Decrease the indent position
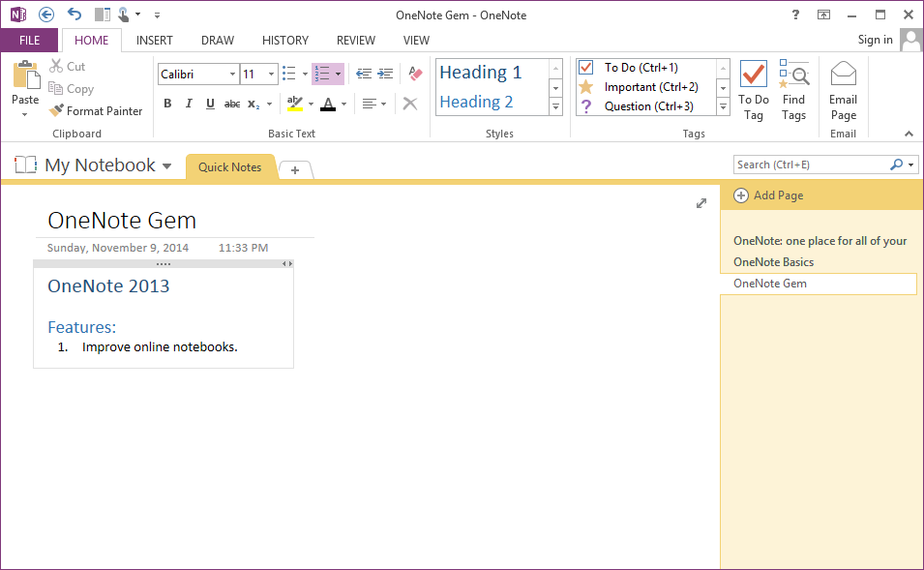This screenshot has height=570, width=924. pos(364,74)
